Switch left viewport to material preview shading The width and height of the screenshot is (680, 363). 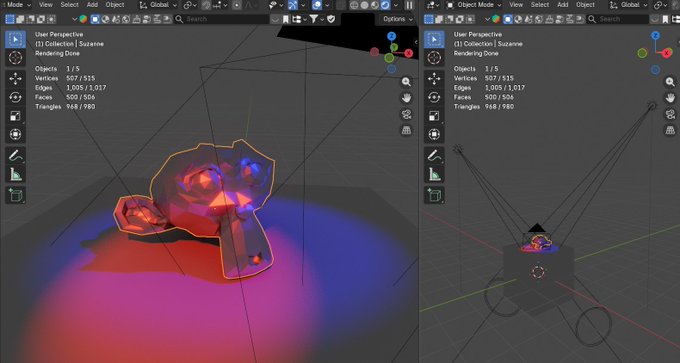click(x=375, y=5)
